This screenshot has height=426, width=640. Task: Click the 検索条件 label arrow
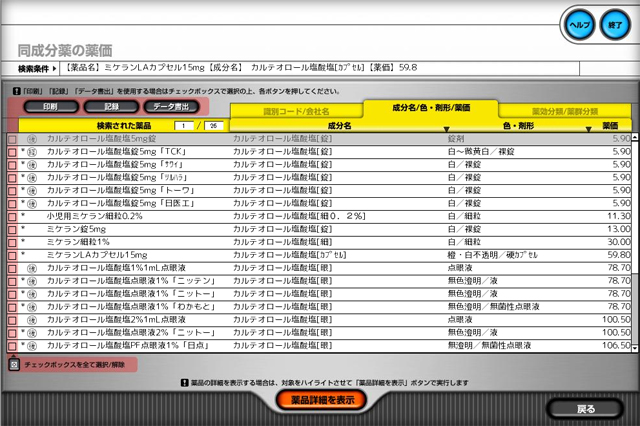[x=54, y=69]
